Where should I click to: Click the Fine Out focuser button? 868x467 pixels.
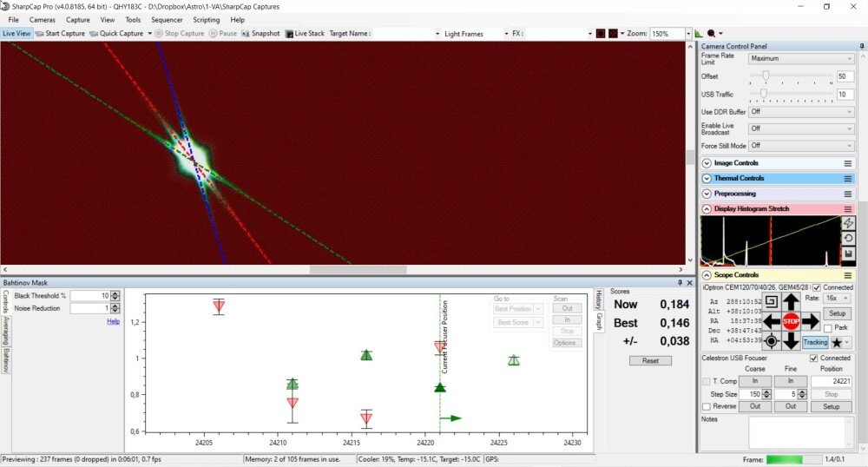tap(791, 406)
